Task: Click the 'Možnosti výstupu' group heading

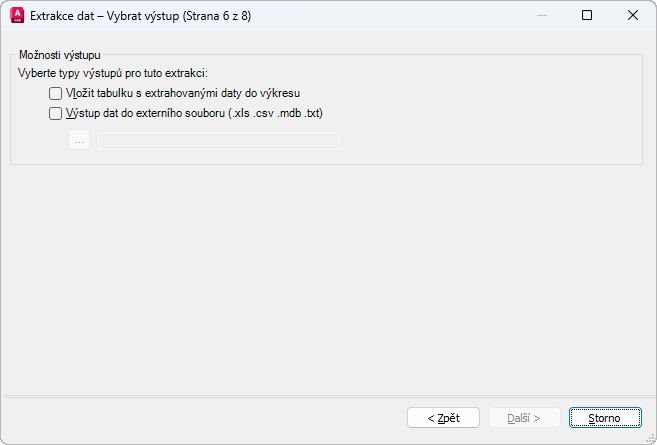Action: pos(59,55)
